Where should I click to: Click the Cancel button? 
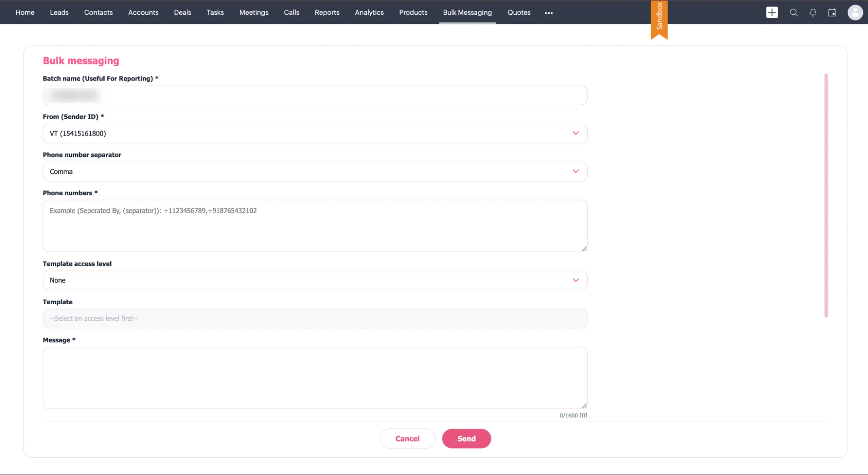click(x=407, y=438)
